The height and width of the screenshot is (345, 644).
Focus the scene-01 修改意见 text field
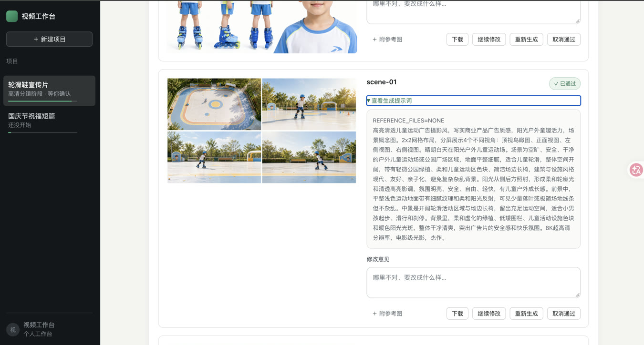click(x=473, y=283)
